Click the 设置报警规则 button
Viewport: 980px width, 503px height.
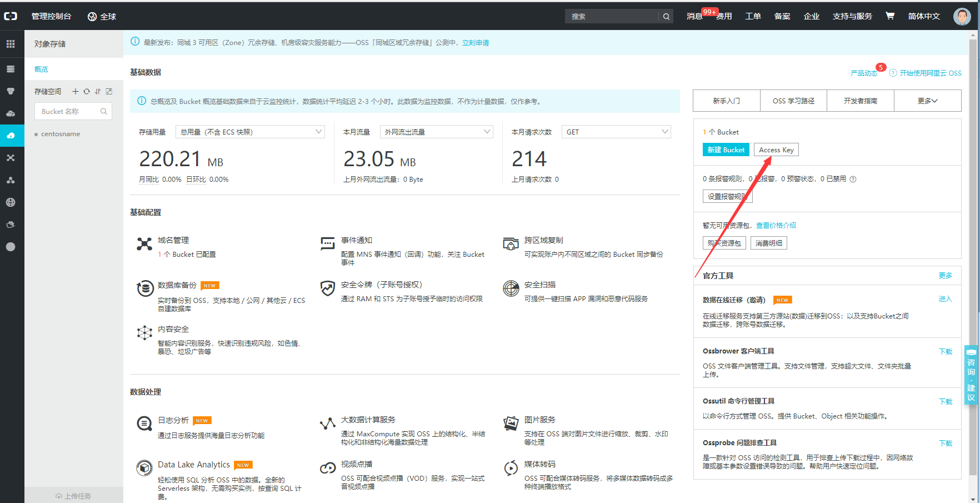coord(727,196)
